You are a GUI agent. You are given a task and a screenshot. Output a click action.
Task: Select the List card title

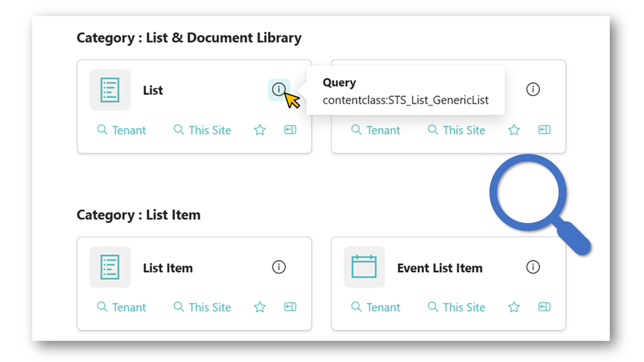(152, 90)
